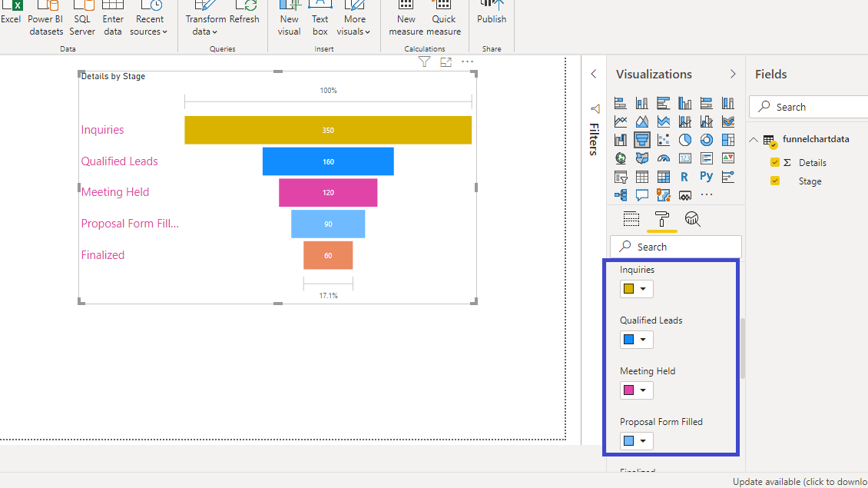Viewport: 868px width, 488px height.
Task: Toggle focus mode on the funnel visual
Action: click(x=446, y=62)
